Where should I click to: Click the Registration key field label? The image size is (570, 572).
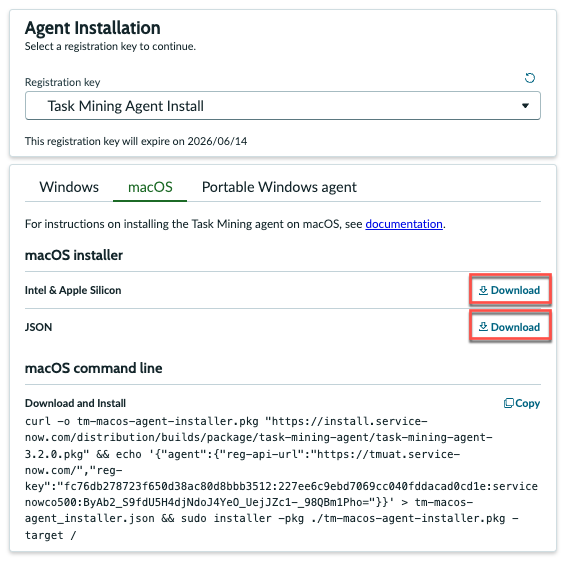pos(62,82)
